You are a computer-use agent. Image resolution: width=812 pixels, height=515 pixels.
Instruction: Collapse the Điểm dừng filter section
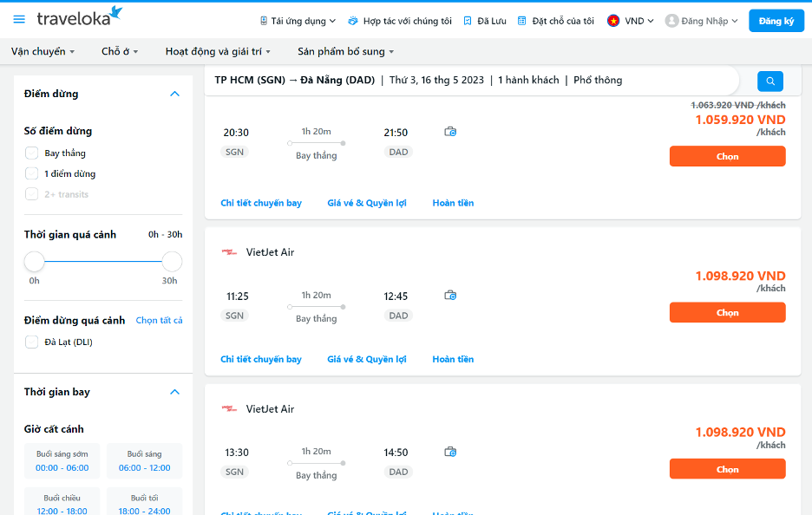pos(174,94)
